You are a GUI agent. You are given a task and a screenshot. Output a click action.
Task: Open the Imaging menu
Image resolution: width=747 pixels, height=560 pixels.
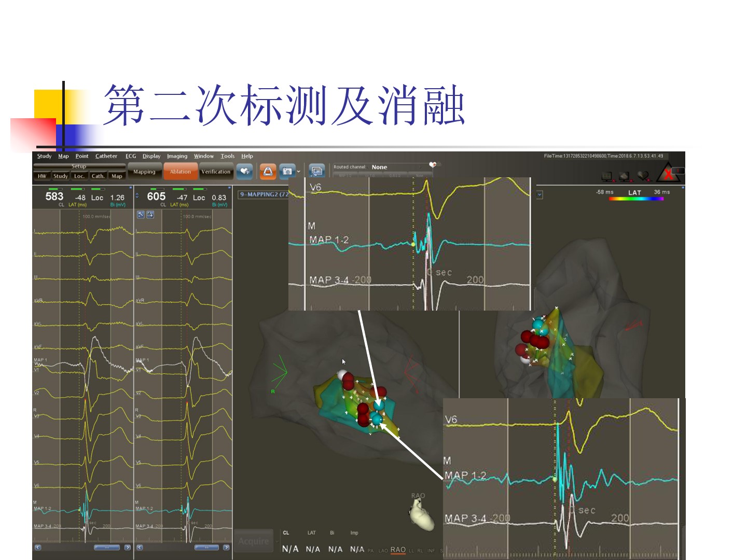(x=177, y=156)
